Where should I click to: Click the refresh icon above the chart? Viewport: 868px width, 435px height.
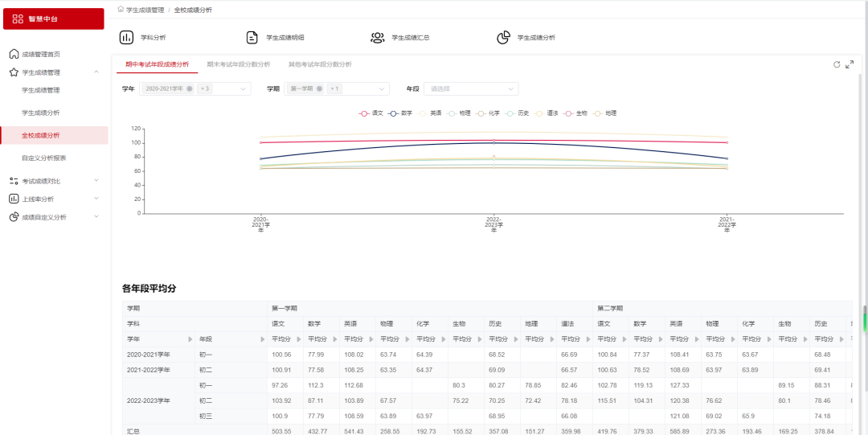click(837, 64)
